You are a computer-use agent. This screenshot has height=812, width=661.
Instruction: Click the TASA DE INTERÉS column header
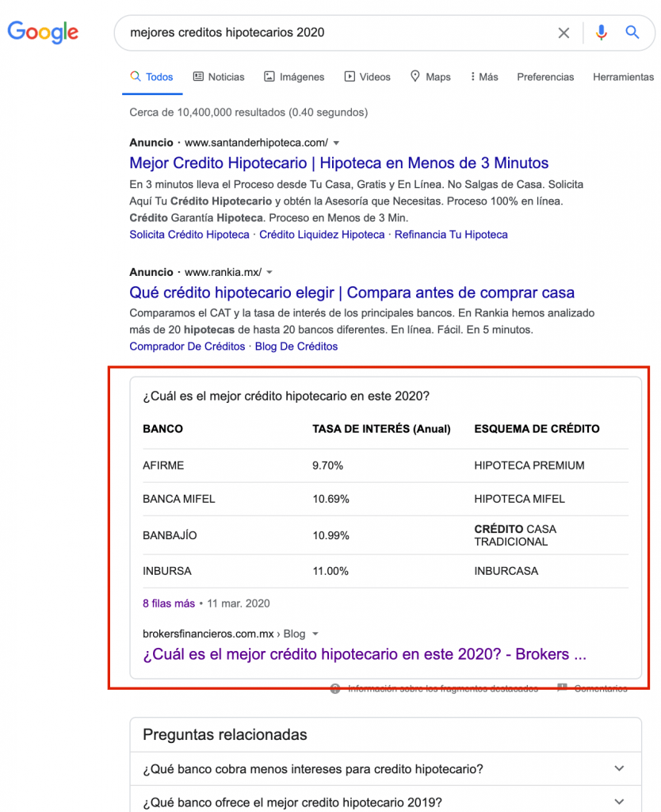pos(381,429)
